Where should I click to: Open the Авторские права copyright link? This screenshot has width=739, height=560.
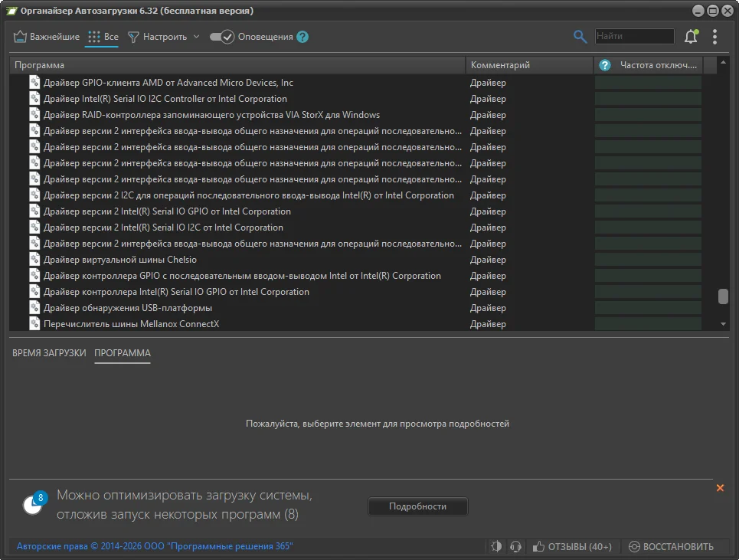click(155, 546)
